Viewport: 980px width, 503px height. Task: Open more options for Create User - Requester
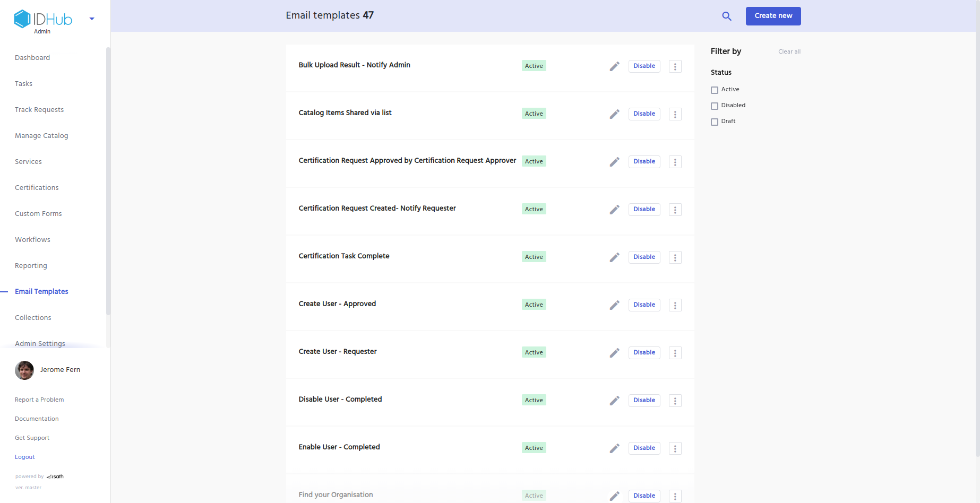tap(675, 353)
